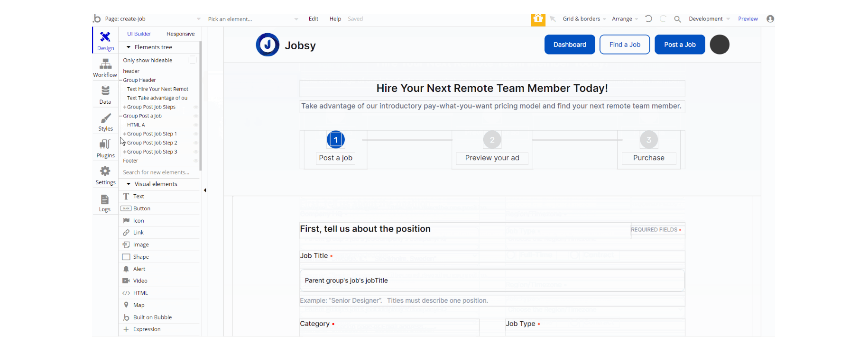Switch to the Responsive tab

[180, 34]
